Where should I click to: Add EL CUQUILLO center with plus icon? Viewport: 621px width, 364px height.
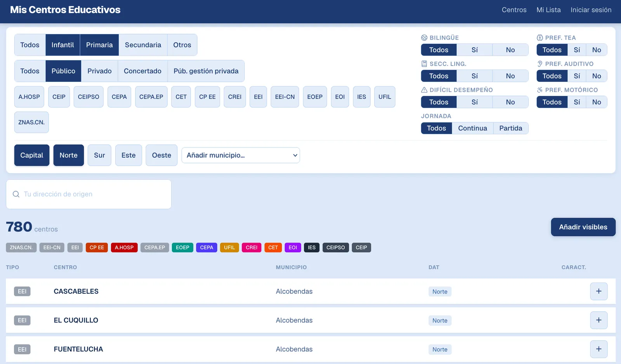(x=598, y=320)
